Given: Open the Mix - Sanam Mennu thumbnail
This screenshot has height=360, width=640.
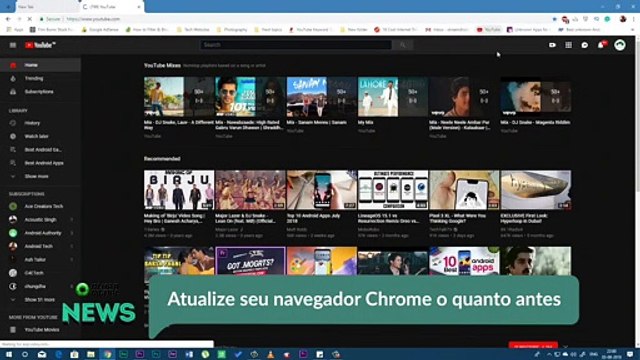Looking at the screenshot, I should click(x=322, y=97).
